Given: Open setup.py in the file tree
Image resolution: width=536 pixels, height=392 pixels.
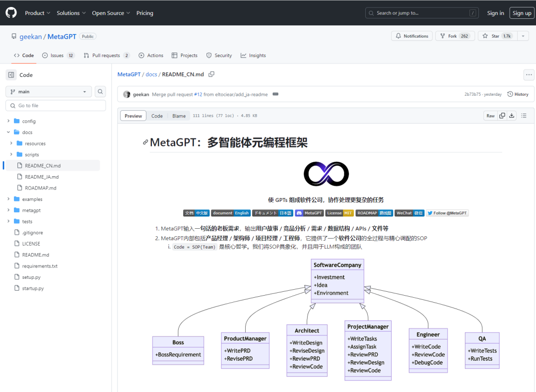Looking at the screenshot, I should (31, 277).
